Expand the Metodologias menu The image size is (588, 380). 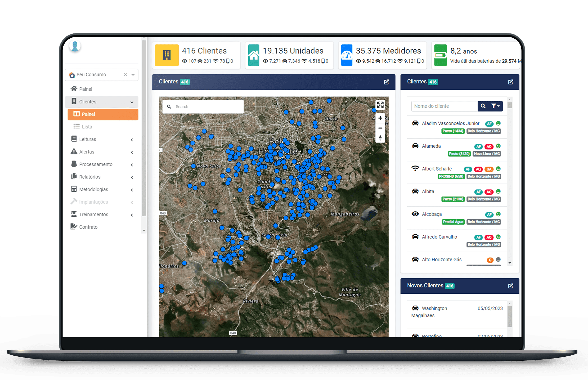point(102,189)
